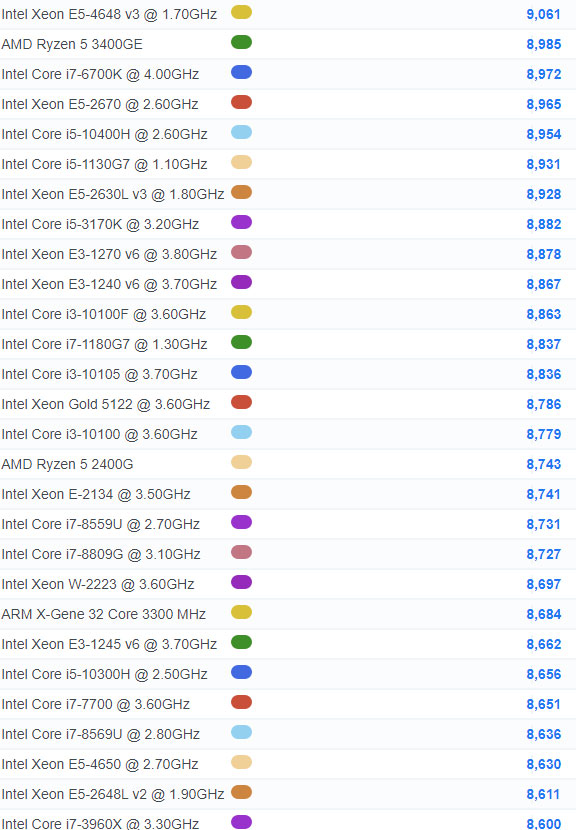The image size is (576, 830).
Task: Click the 8,743 benchmark score
Action: tap(543, 464)
